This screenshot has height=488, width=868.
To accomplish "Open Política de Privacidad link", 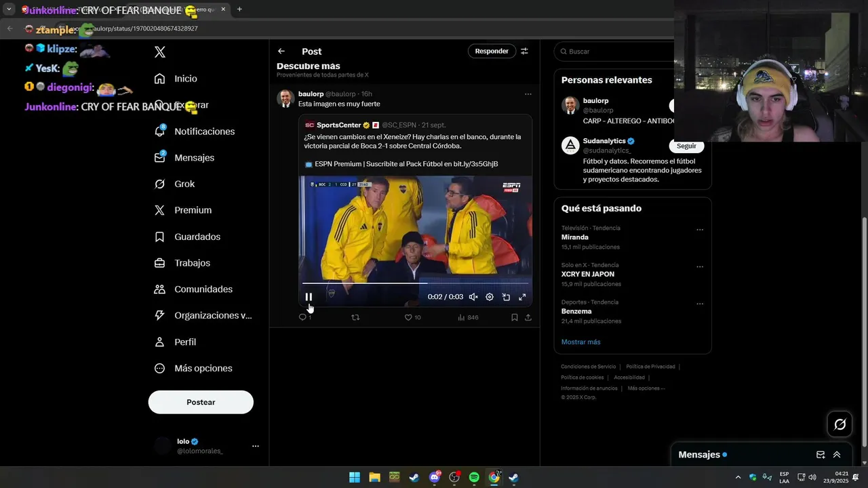I will [x=650, y=367].
